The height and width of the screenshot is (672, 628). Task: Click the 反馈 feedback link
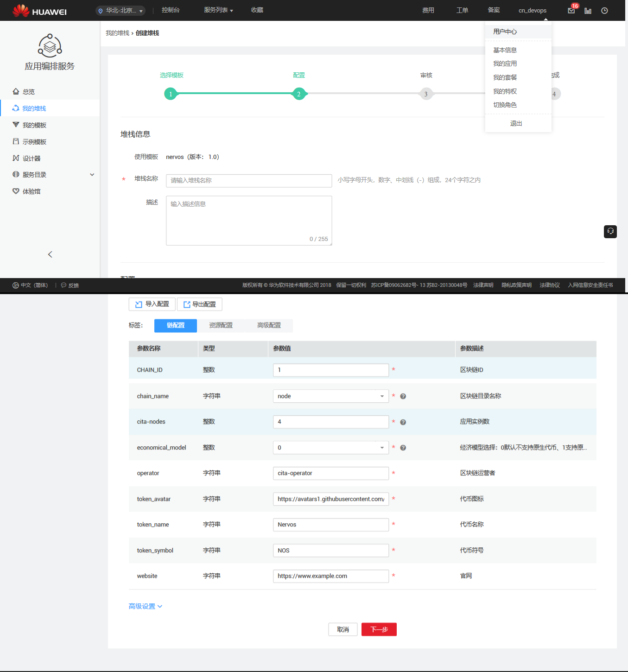pos(70,285)
